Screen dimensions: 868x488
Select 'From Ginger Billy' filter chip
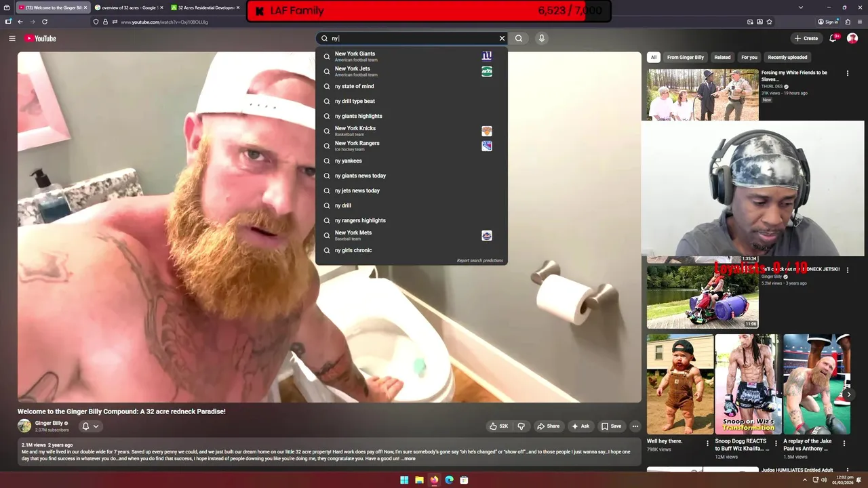685,58
